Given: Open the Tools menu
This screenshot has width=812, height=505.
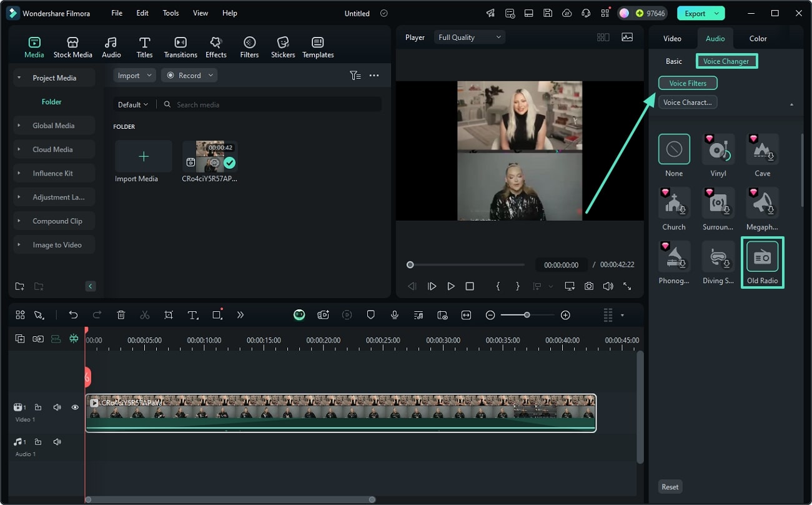Looking at the screenshot, I should pos(171,13).
